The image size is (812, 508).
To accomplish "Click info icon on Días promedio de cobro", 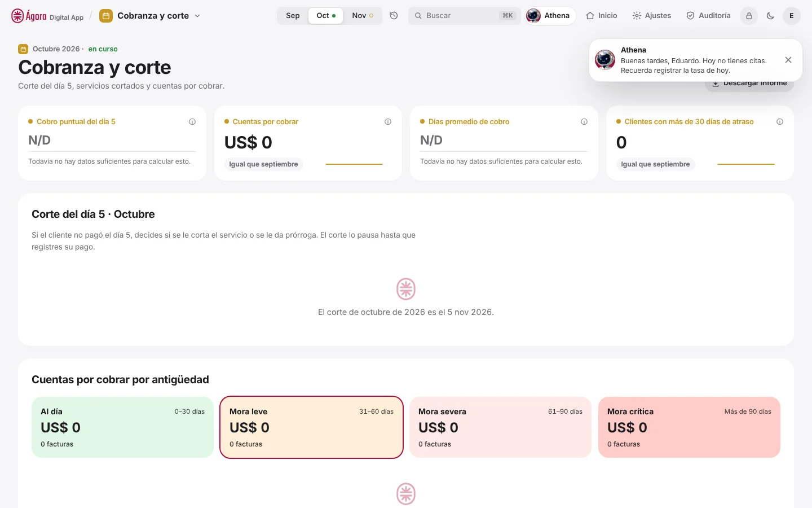I will 584,122.
